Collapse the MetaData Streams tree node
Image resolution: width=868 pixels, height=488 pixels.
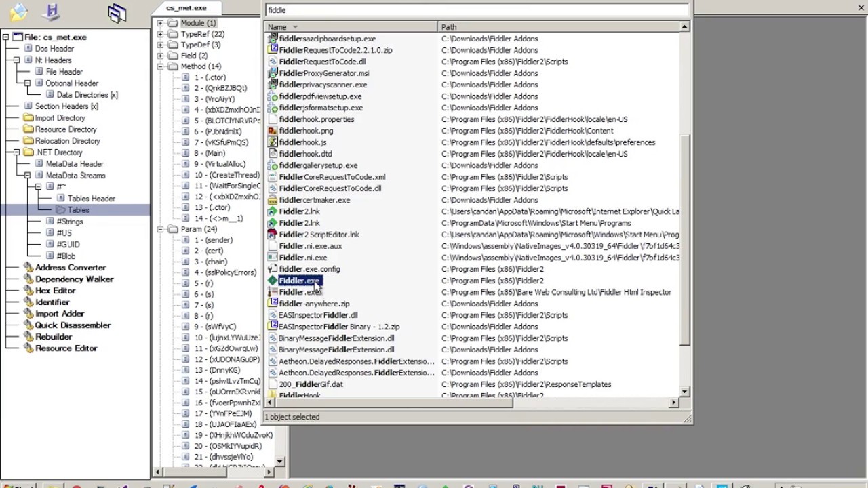pos(28,176)
